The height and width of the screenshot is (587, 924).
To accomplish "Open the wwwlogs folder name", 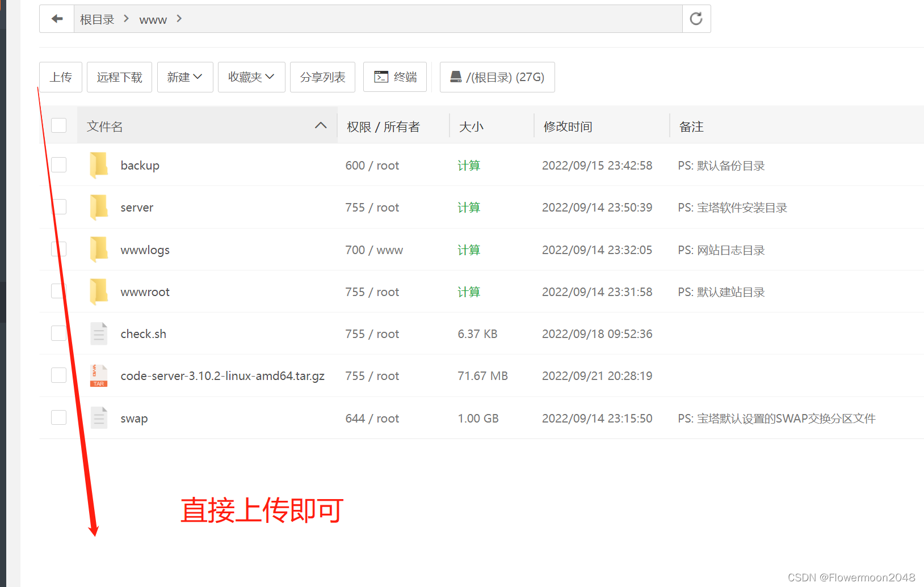I will pos(145,250).
